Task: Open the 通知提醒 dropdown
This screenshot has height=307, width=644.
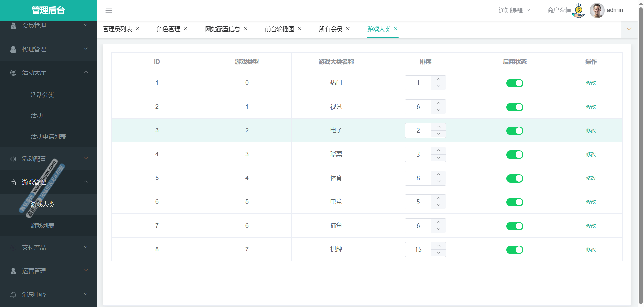Action: pyautogui.click(x=514, y=10)
